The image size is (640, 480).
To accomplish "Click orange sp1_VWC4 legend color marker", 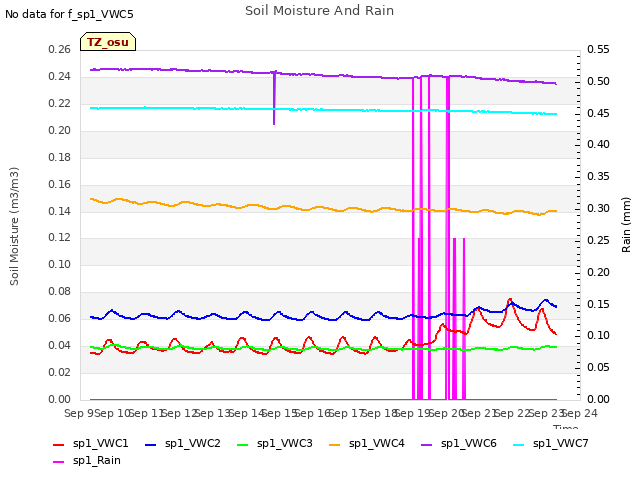I will coord(335,444).
